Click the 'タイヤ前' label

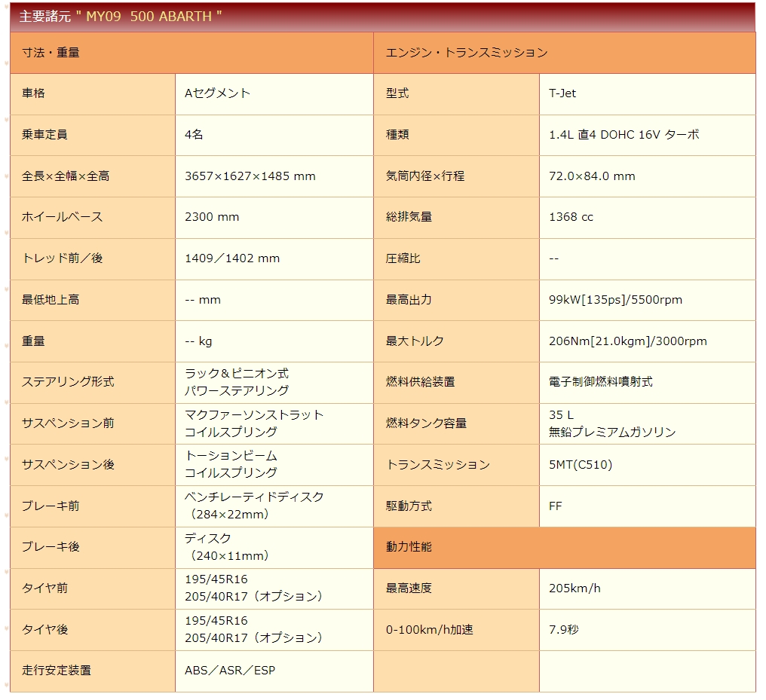click(44, 588)
